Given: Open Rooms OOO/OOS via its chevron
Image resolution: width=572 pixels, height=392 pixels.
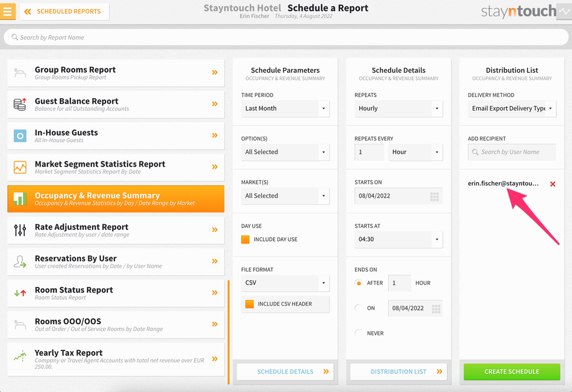Looking at the screenshot, I should point(215,324).
